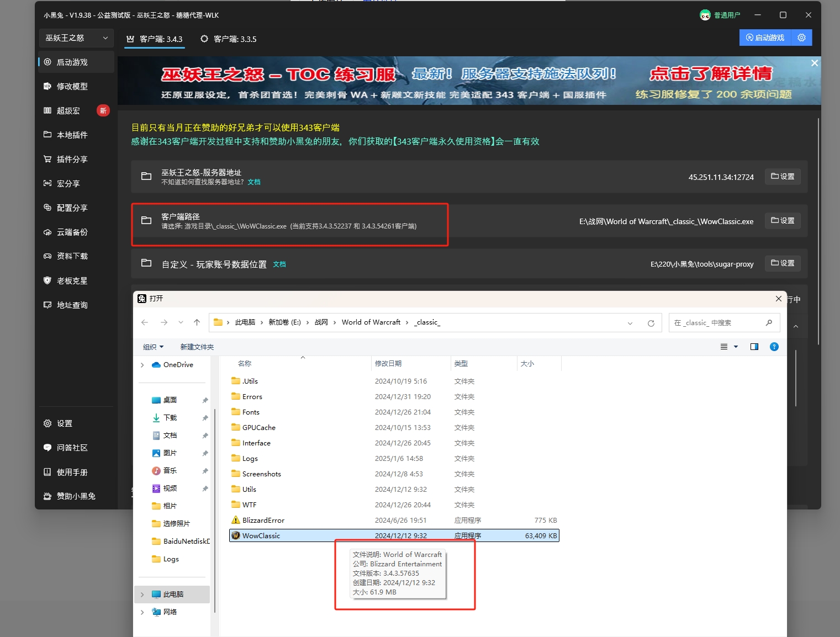This screenshot has width=840, height=637.
Task: Expand the address bar history dropdown
Action: click(x=630, y=323)
